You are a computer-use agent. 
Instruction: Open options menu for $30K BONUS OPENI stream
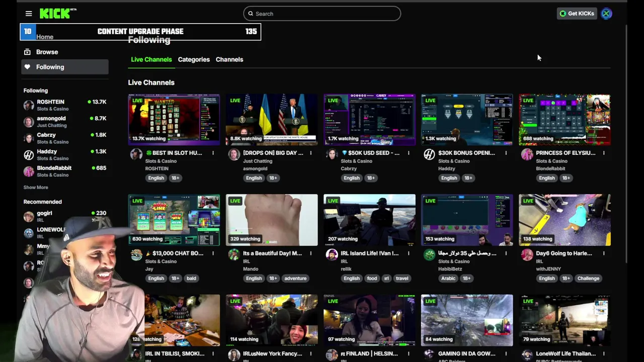(506, 153)
